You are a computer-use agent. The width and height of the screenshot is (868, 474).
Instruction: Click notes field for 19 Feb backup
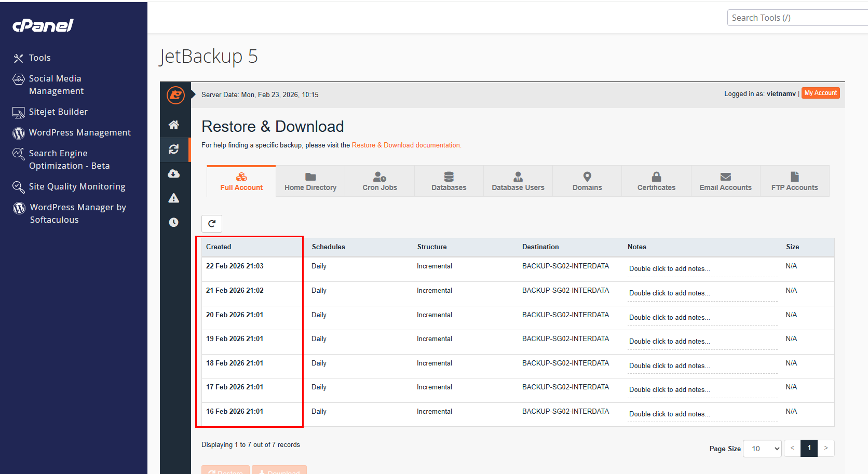(x=702, y=342)
